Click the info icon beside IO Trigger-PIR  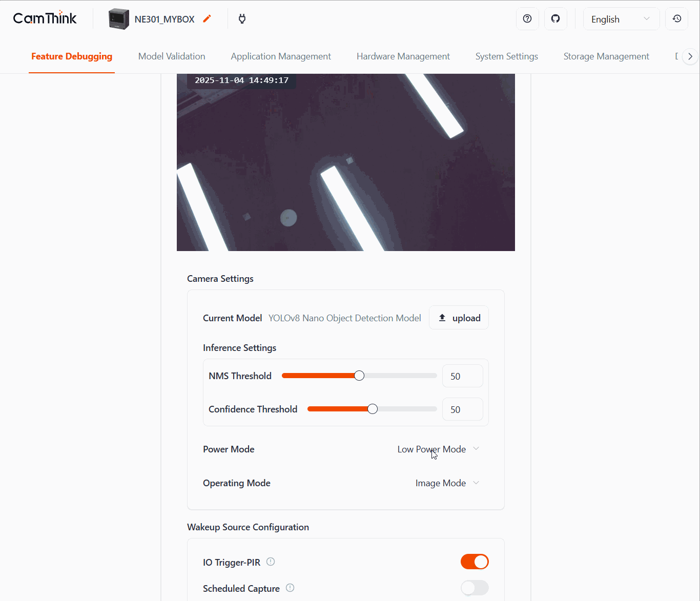[x=271, y=562]
